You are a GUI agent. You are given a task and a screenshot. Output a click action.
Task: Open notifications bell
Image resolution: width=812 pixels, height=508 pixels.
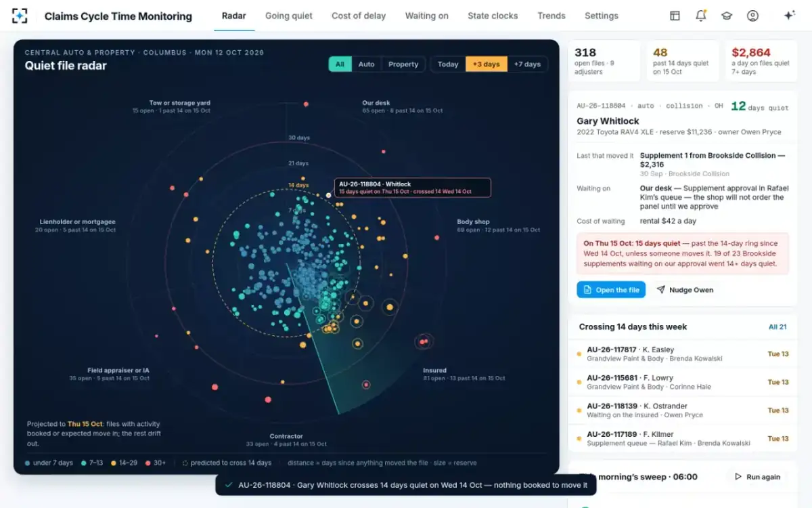pyautogui.click(x=701, y=16)
